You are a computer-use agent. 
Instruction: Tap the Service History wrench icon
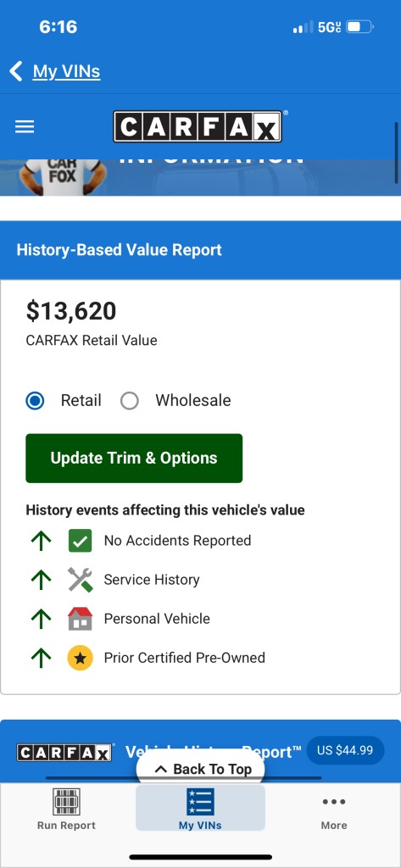(x=81, y=580)
